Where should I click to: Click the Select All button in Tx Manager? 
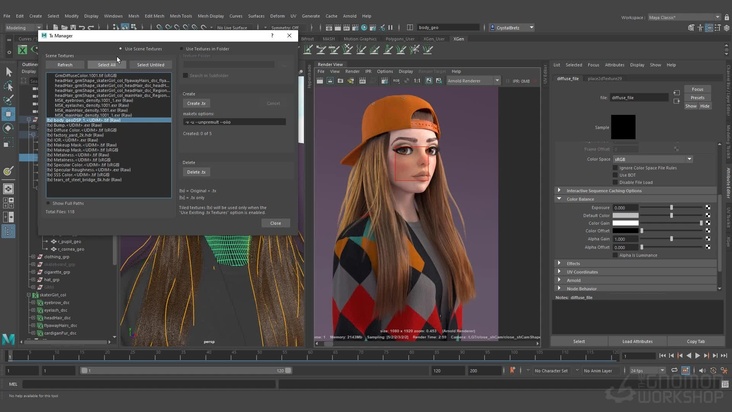coord(107,65)
